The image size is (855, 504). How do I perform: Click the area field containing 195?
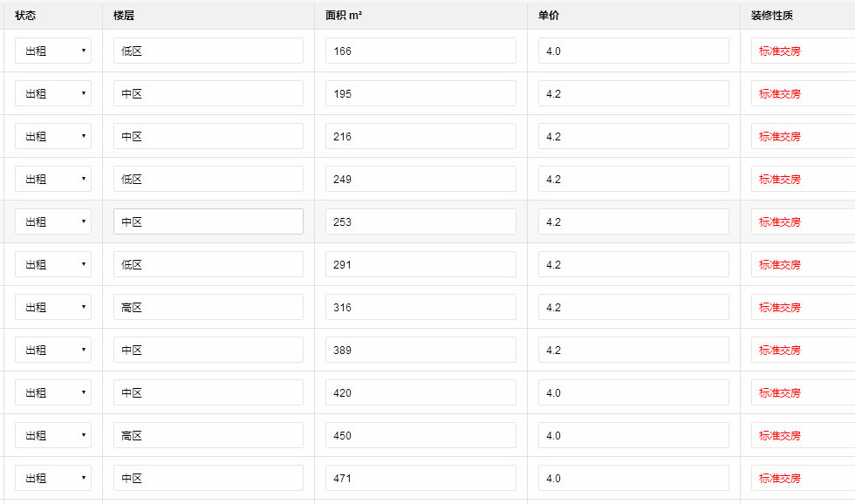421,94
